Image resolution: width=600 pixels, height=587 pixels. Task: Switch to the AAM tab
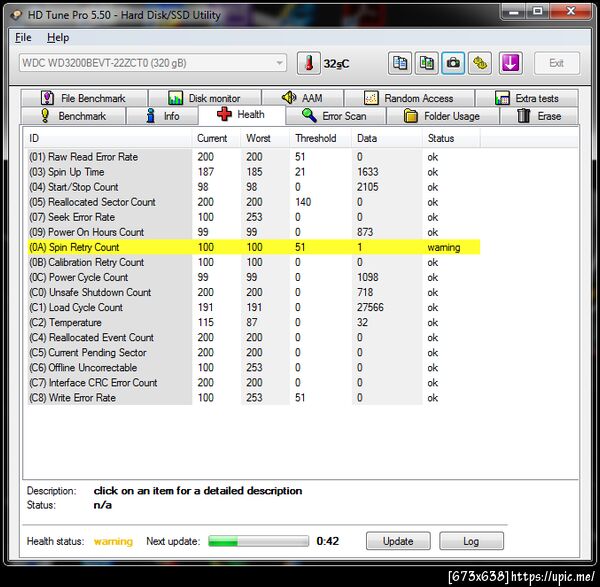point(302,98)
